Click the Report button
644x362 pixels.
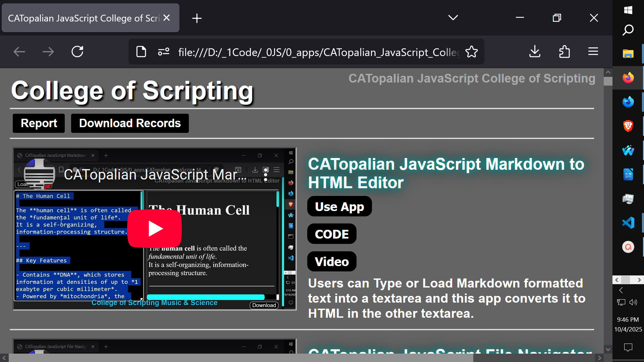(38, 123)
